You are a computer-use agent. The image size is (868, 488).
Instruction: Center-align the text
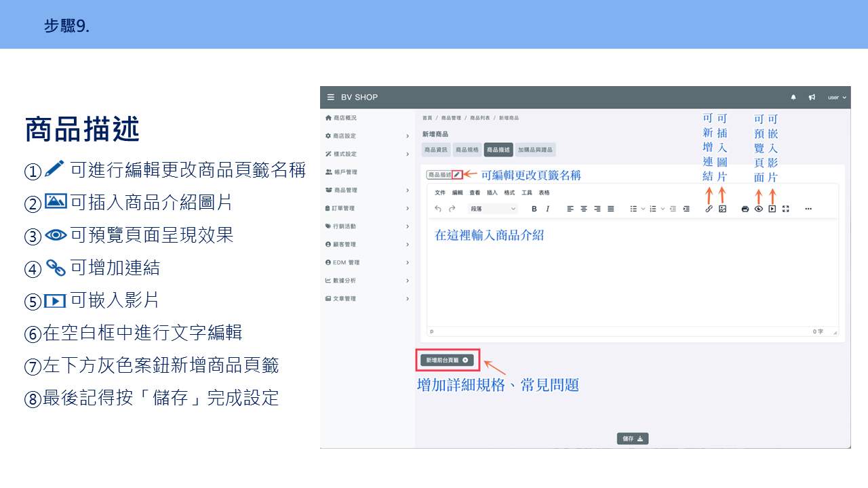(584, 209)
